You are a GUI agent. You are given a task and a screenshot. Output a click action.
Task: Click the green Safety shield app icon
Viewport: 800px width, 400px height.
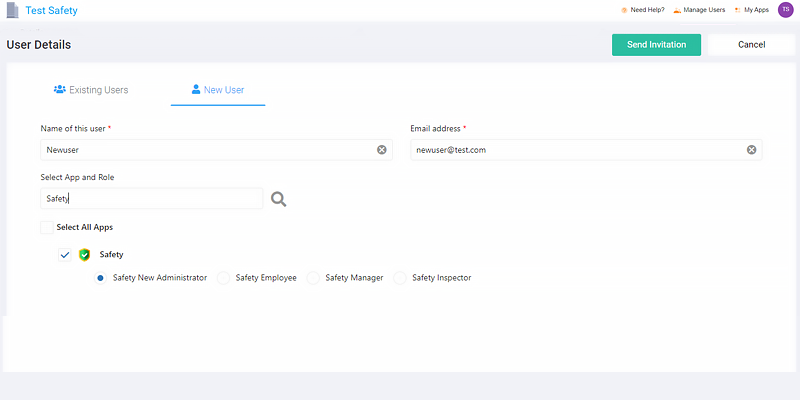pyautogui.click(x=84, y=255)
